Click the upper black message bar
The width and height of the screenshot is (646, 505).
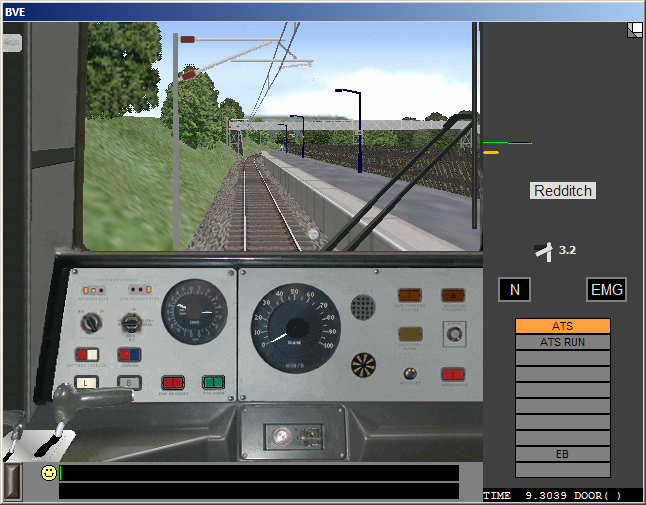(259, 473)
